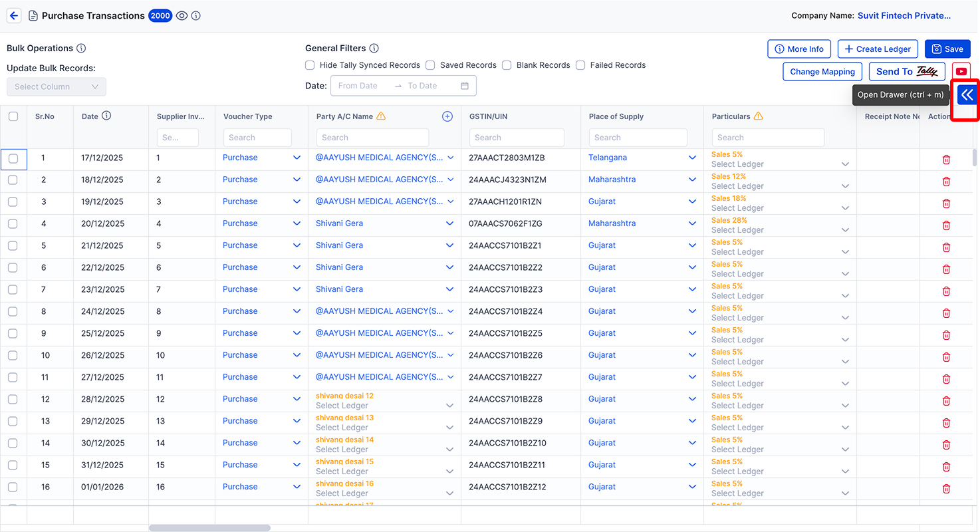
Task: Click the General Filters info icon
Action: point(374,49)
